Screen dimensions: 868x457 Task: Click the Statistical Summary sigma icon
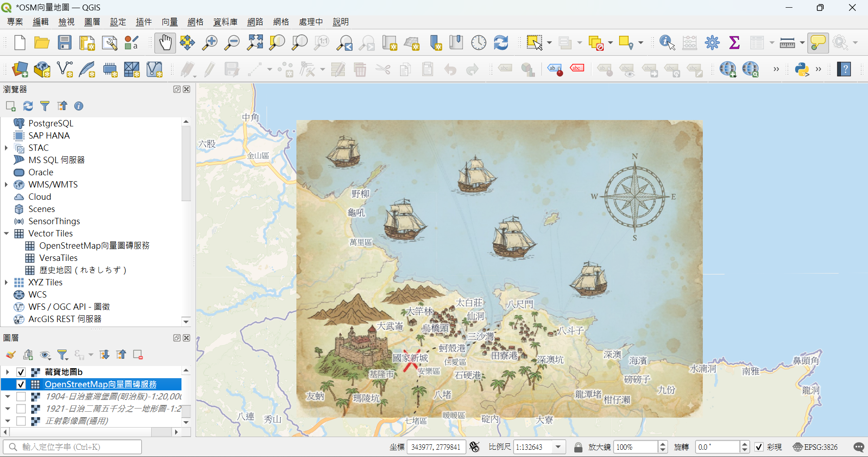point(734,43)
